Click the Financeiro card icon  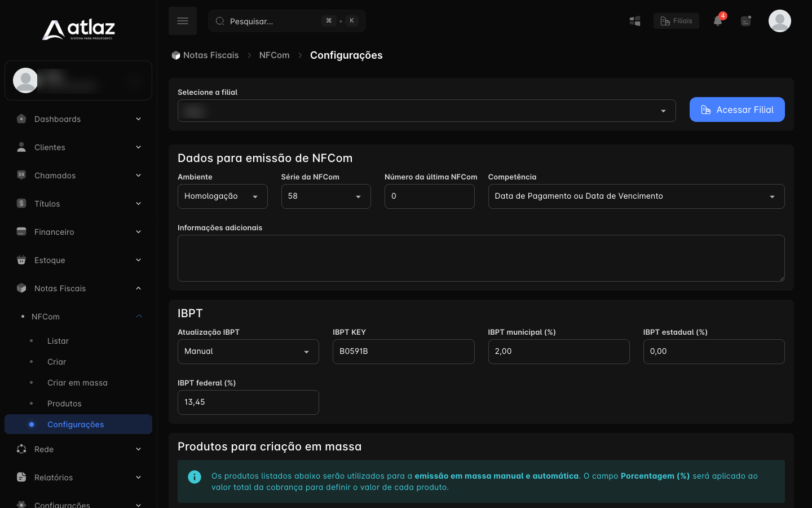point(21,231)
